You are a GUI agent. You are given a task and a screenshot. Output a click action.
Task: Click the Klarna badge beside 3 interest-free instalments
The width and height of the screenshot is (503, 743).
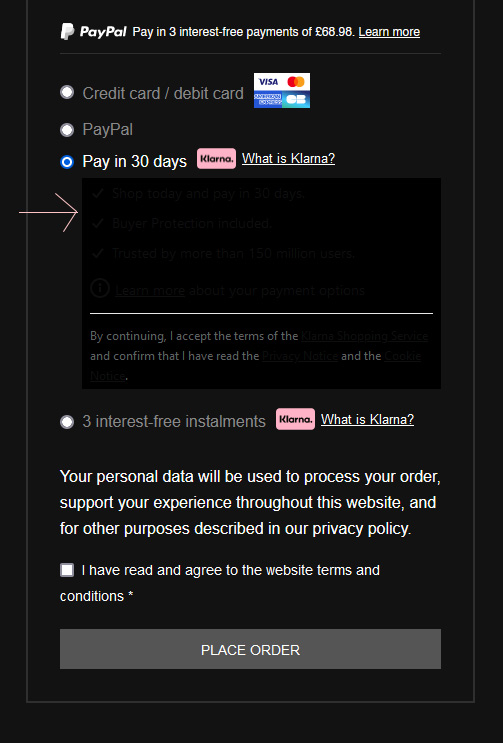296,419
